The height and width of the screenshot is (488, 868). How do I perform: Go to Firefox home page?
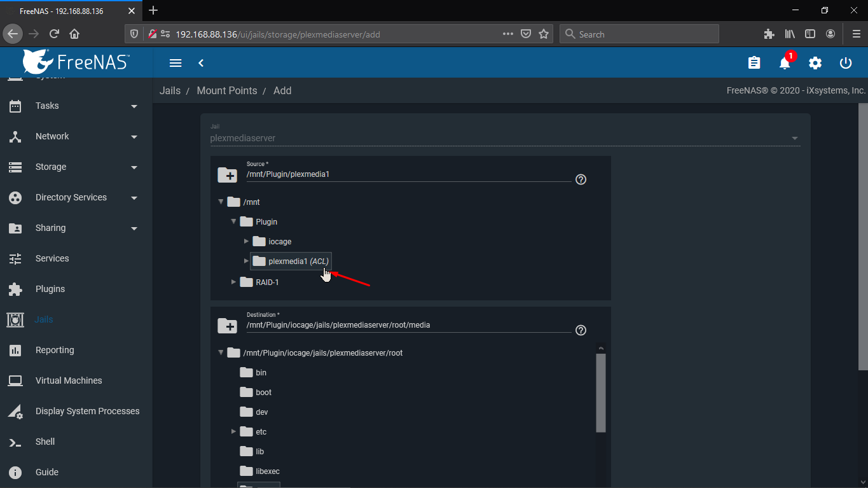pyautogui.click(x=74, y=34)
